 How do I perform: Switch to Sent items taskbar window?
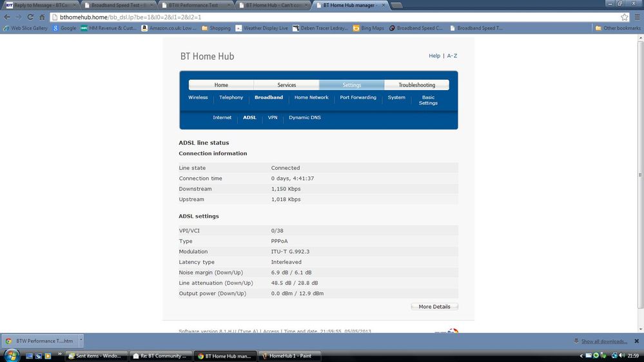tap(95, 356)
